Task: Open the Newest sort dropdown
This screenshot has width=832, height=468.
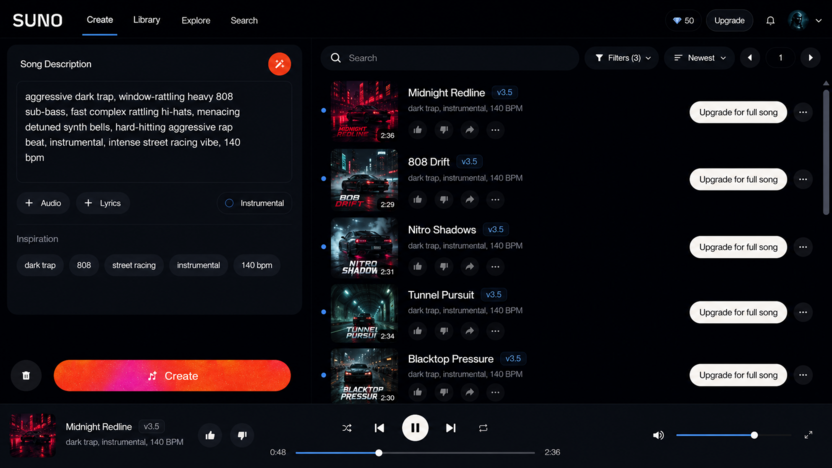Action: 699,58
